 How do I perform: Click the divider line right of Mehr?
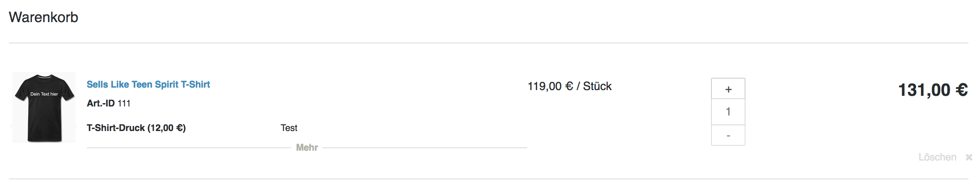point(424,148)
